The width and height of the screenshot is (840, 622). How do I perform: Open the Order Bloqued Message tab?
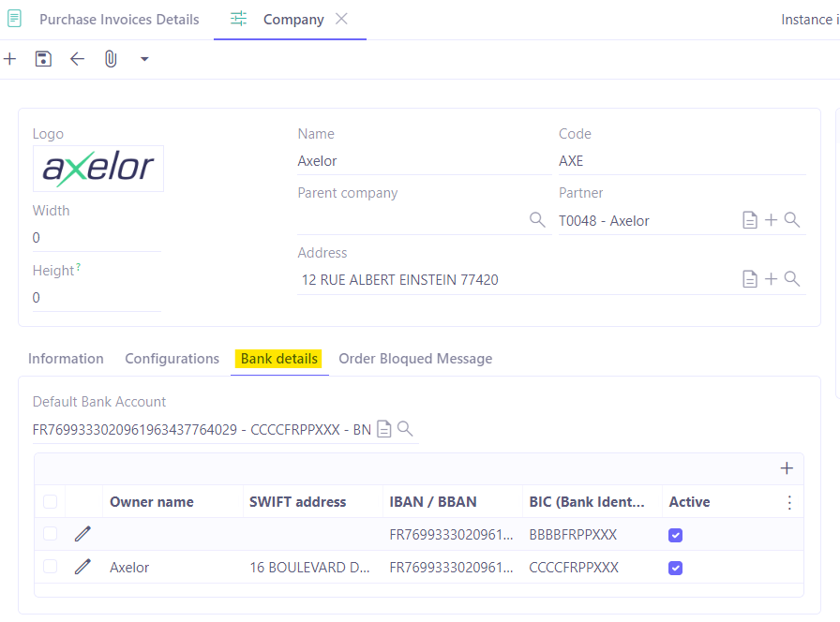tap(415, 359)
